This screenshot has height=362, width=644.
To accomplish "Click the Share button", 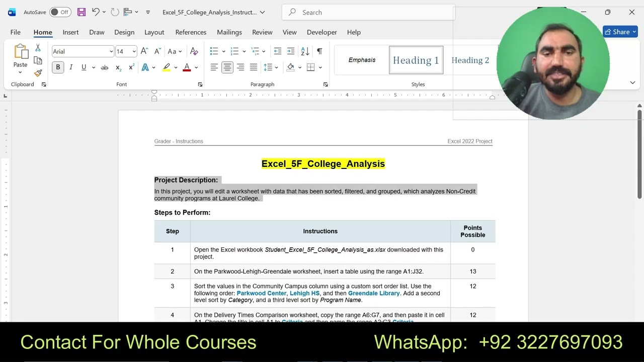I will 621,32.
